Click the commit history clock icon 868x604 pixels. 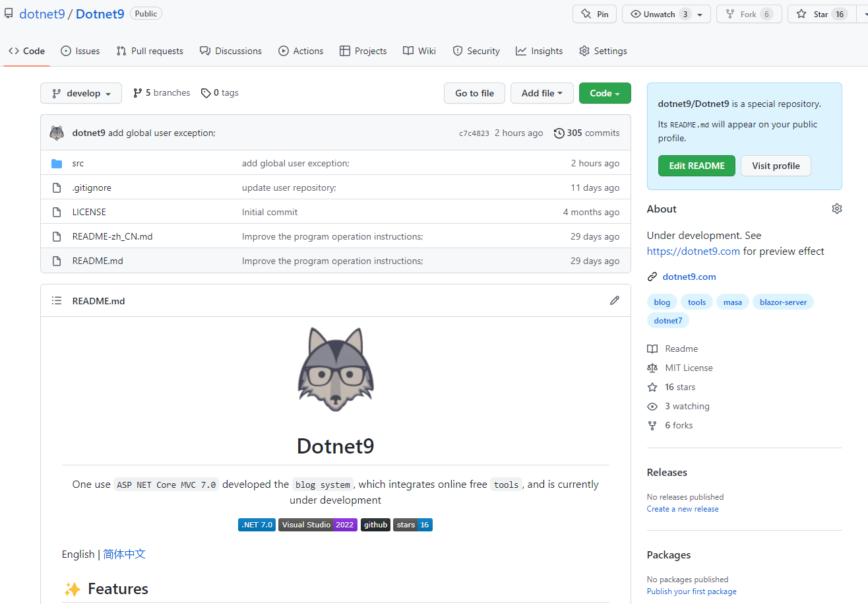(x=559, y=133)
